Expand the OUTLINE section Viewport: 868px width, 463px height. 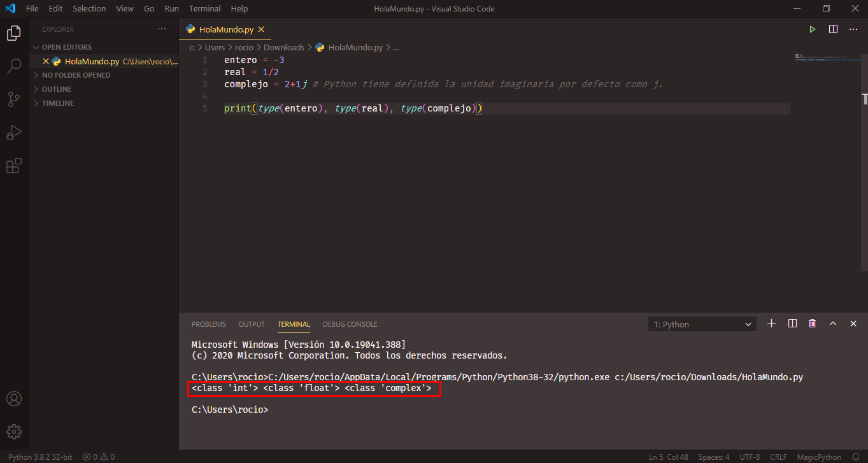(x=57, y=89)
